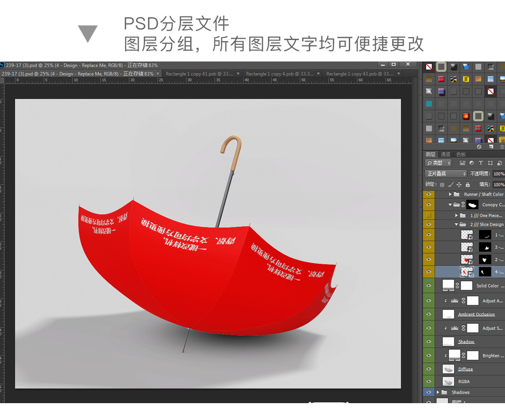
Task: Apply the red-orange glow style swatch
Action: click(466, 116)
